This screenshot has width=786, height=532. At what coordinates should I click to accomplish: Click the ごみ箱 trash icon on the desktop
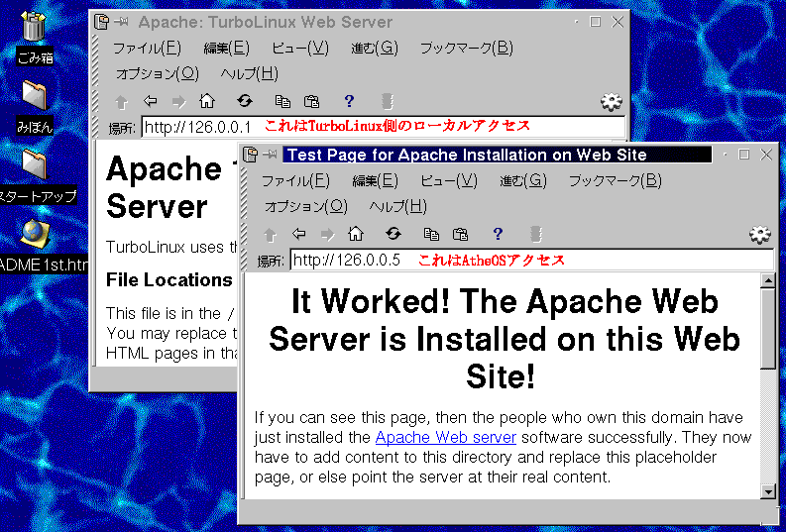[x=34, y=29]
